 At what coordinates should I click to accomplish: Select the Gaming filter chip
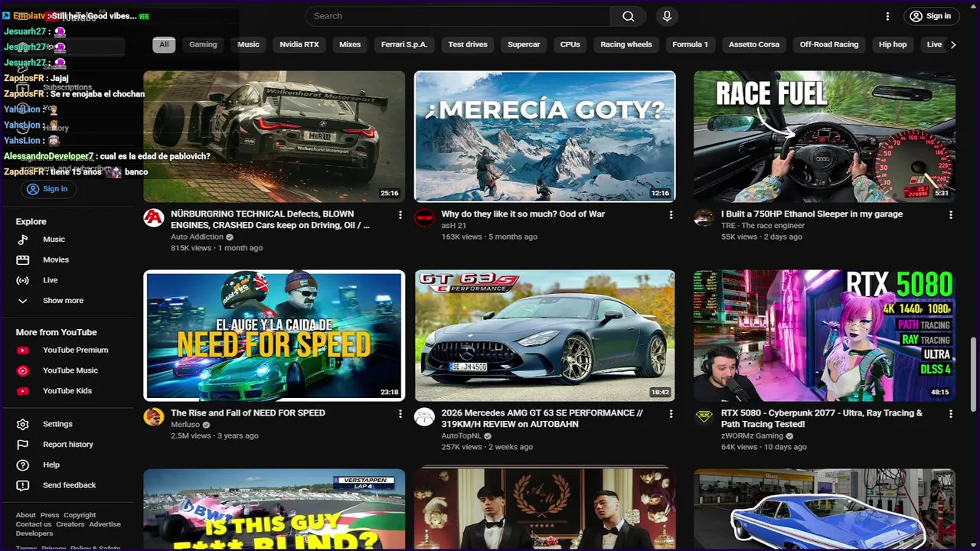[x=203, y=44]
